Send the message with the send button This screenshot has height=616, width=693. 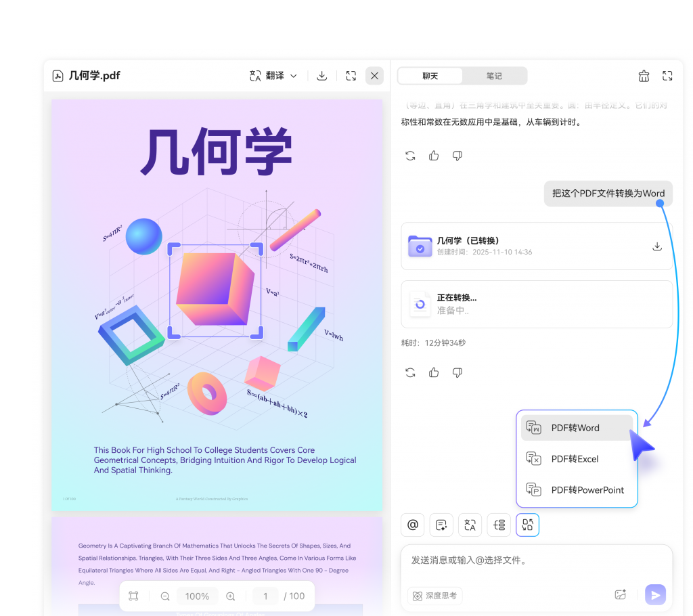tap(655, 594)
